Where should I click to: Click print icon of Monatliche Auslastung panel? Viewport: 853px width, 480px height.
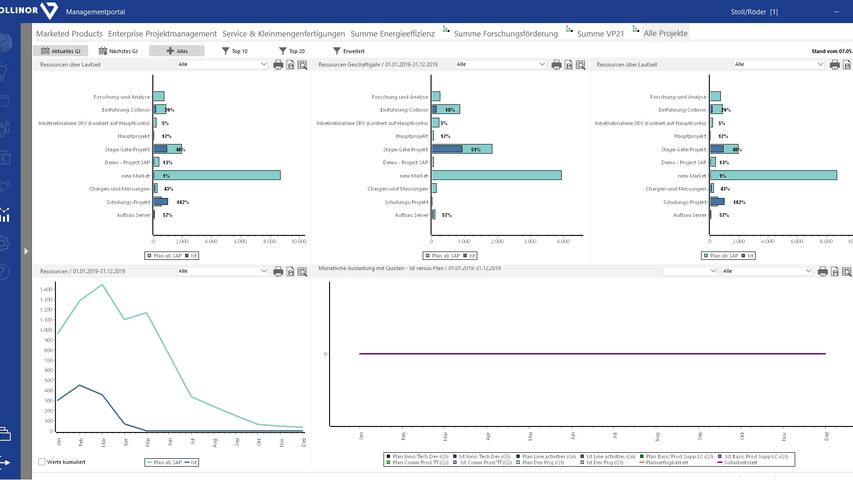point(822,271)
